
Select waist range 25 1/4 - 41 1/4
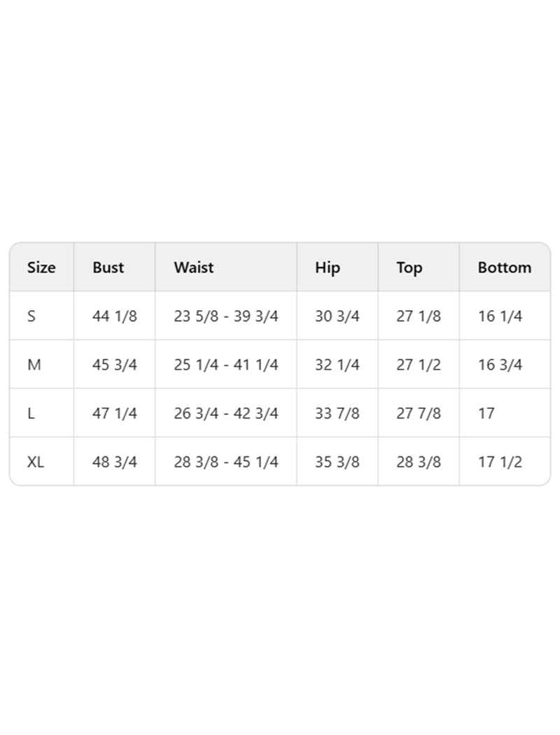click(x=226, y=365)
